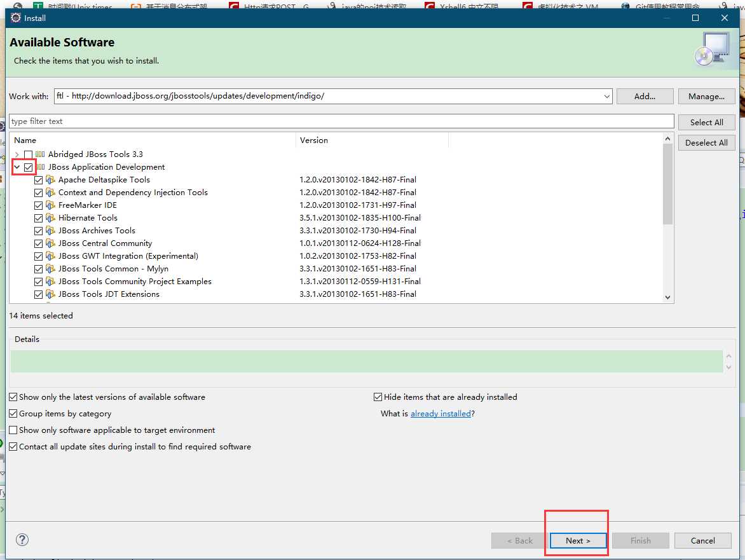Click the Cancel button
745x560 pixels.
coord(702,540)
